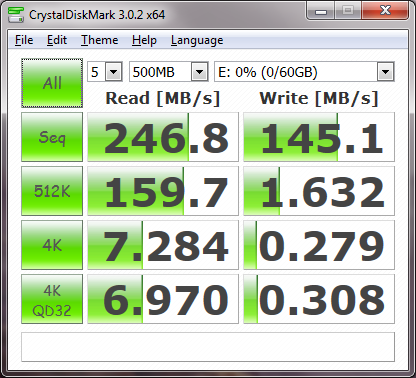Open the File menu
The height and width of the screenshot is (378, 416).
click(24, 40)
